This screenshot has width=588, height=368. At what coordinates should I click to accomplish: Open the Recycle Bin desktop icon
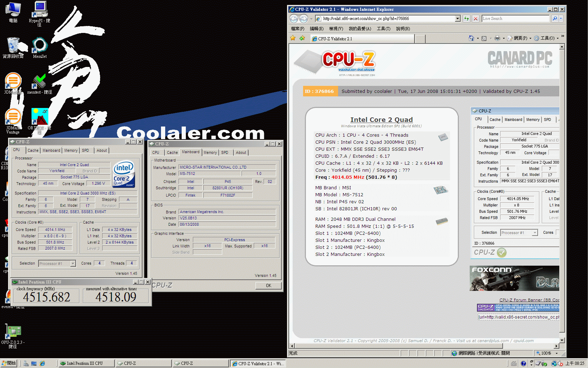click(x=13, y=48)
